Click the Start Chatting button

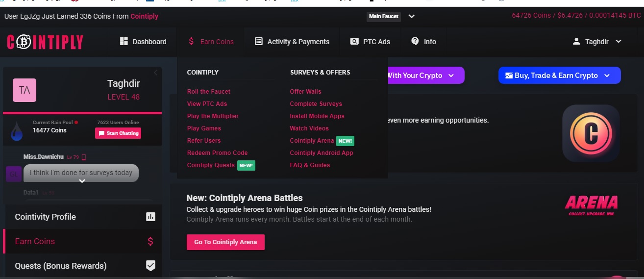click(x=118, y=133)
